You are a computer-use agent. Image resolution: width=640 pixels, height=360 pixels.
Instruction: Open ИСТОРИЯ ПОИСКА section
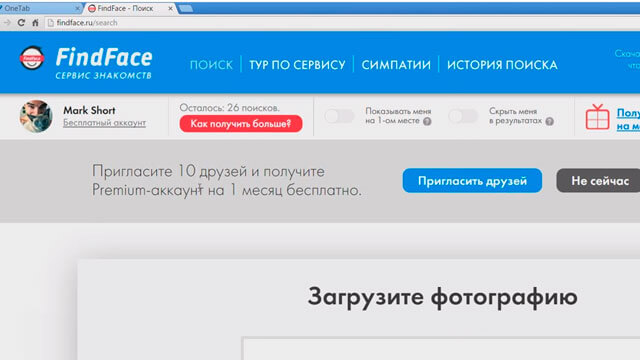click(x=502, y=65)
